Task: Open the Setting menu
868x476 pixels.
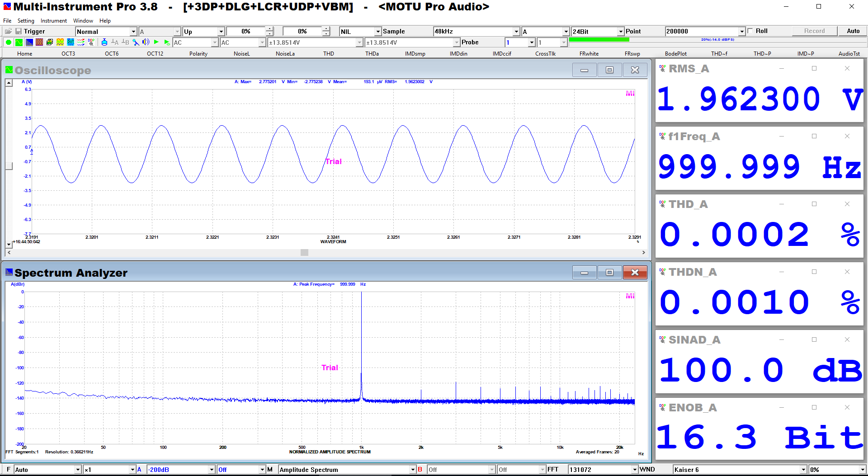Action: coord(26,21)
